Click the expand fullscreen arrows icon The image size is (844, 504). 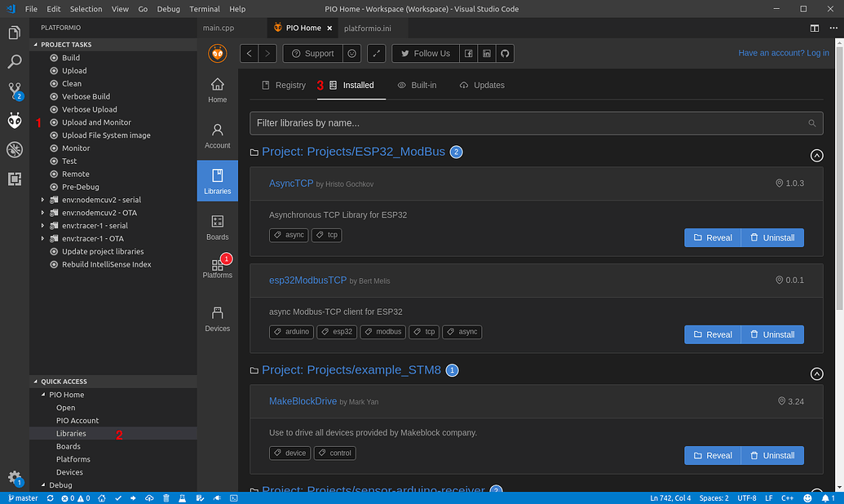376,54
